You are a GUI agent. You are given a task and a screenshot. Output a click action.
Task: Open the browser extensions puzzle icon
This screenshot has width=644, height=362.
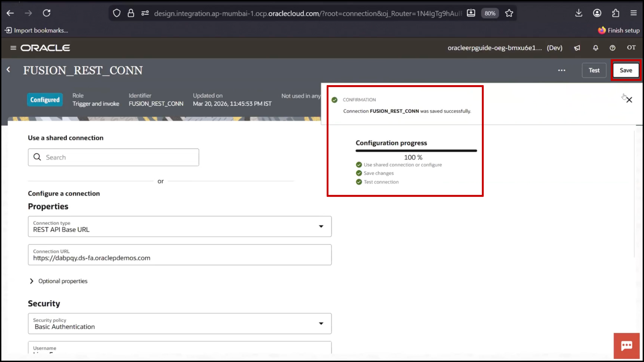point(615,13)
